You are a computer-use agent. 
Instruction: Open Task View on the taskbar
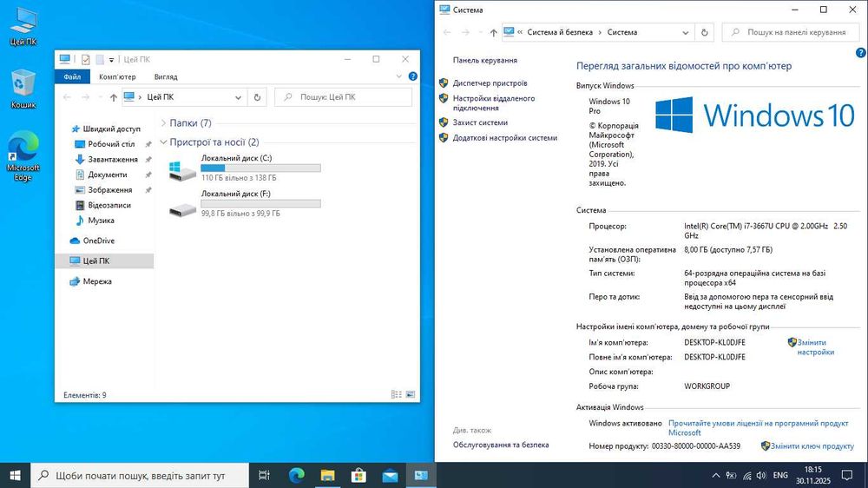click(x=264, y=475)
